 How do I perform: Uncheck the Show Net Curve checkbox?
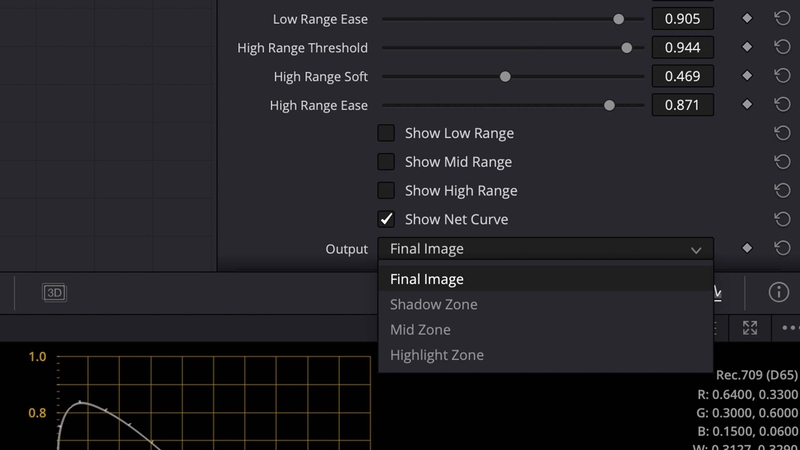[386, 219]
